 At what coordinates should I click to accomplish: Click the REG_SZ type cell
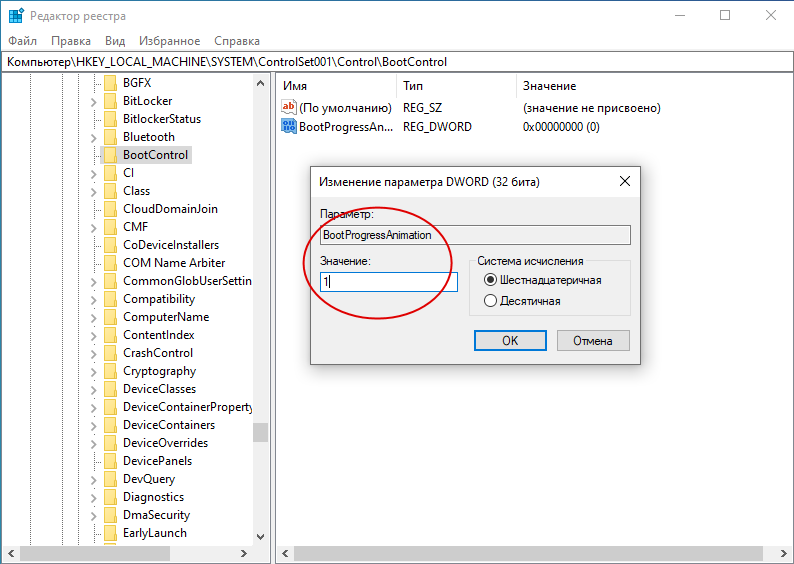click(422, 108)
